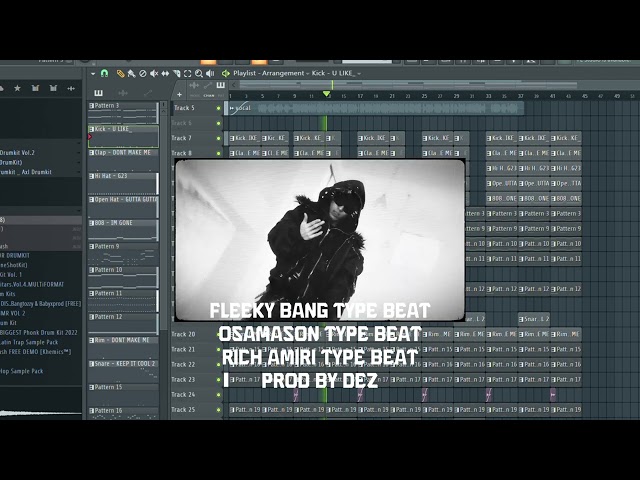Click the waveform icon in browser header

(71, 88)
